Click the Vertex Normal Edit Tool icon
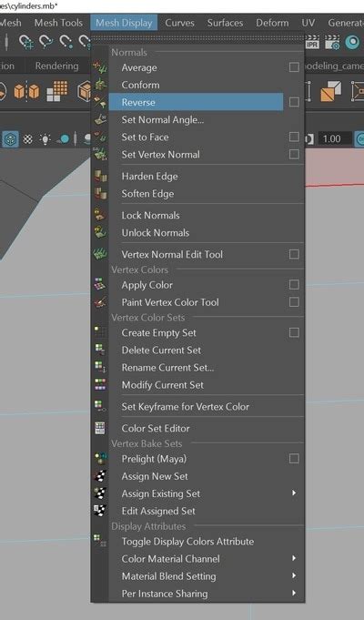Screen dimensions: 364x620 coord(100,254)
